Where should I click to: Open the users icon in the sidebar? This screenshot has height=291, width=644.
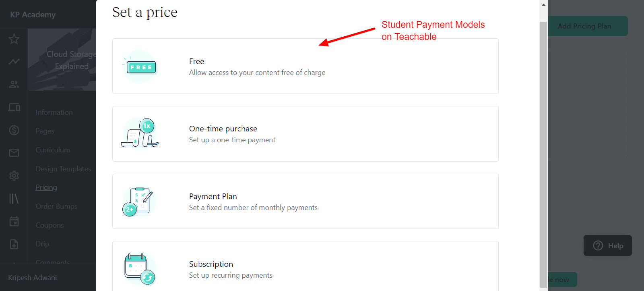click(x=14, y=84)
